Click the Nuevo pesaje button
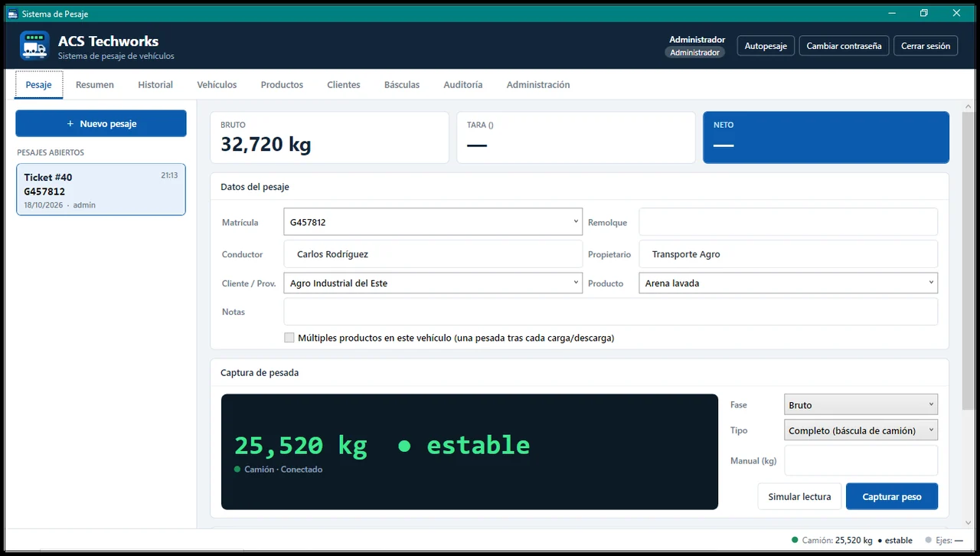The image size is (980, 556). 101,123
